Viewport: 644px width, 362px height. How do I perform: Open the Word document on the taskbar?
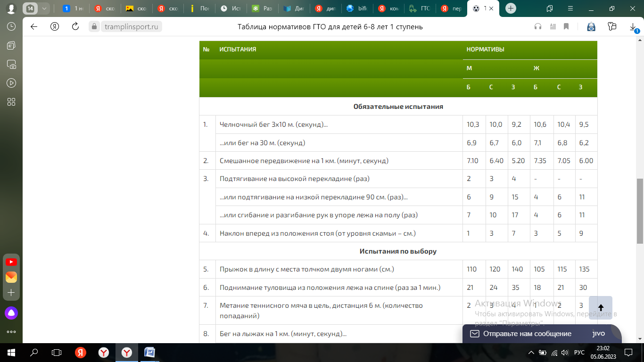[x=149, y=353]
